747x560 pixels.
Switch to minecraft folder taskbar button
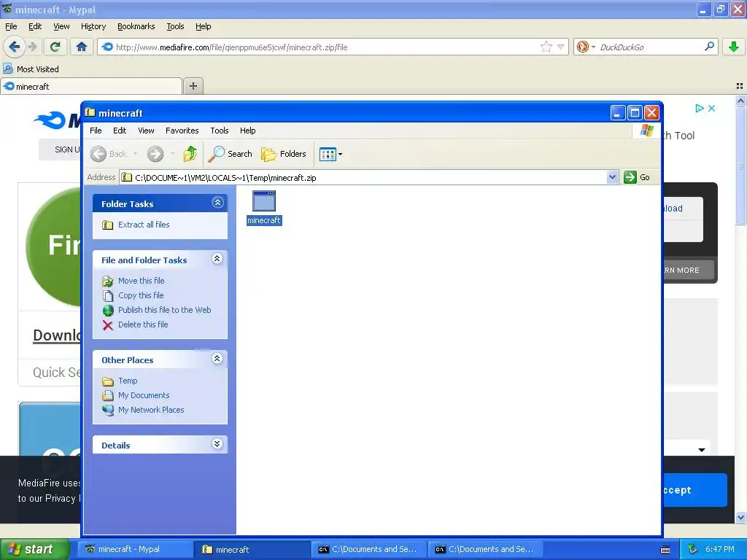pyautogui.click(x=252, y=549)
